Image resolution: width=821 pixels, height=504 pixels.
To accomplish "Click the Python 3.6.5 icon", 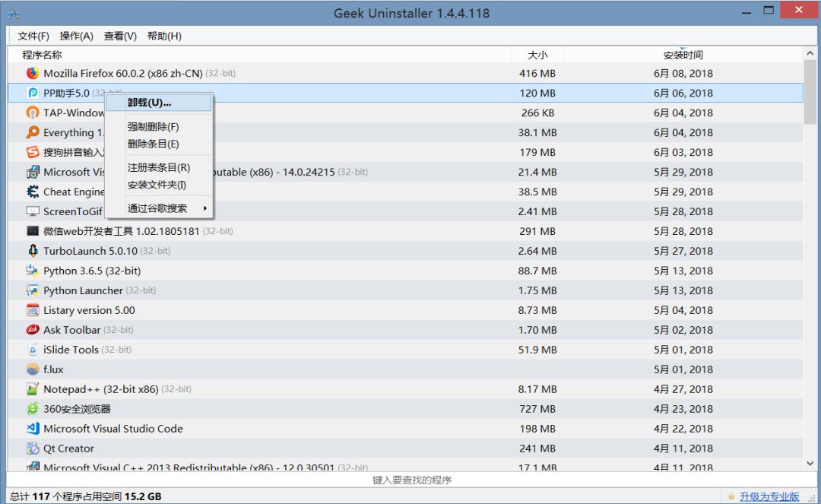I will (32, 271).
